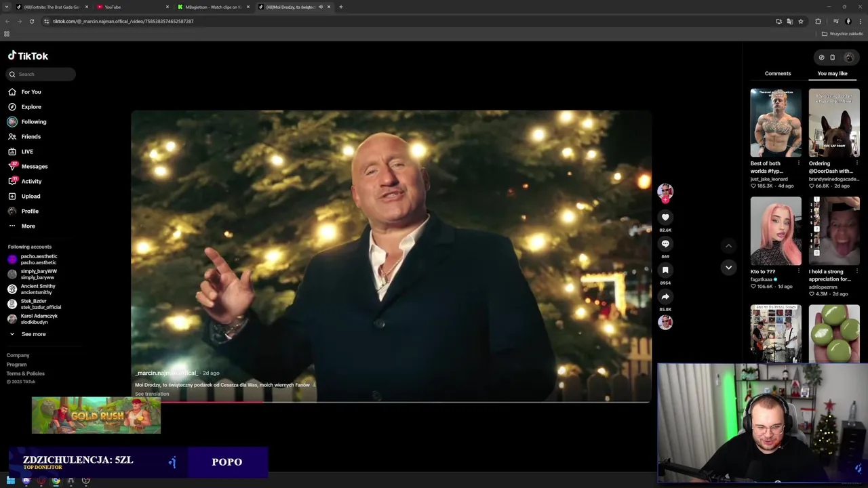
Task: Click the TikTok search field
Action: [41, 74]
